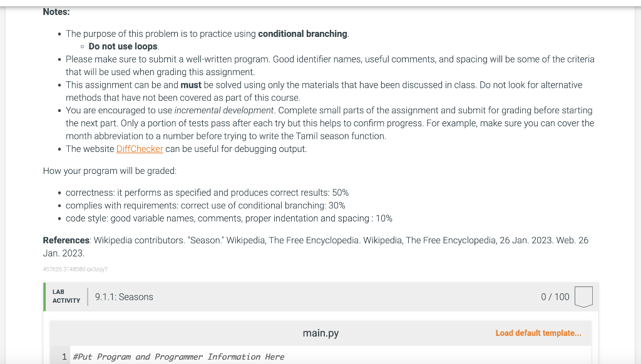641x364 pixels.
Task: Select the main.py file title
Action: click(x=320, y=333)
